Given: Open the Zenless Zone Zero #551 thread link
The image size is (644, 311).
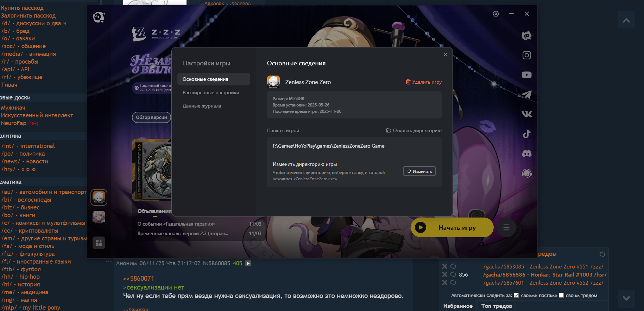Looking at the screenshot, I should 543,266.
